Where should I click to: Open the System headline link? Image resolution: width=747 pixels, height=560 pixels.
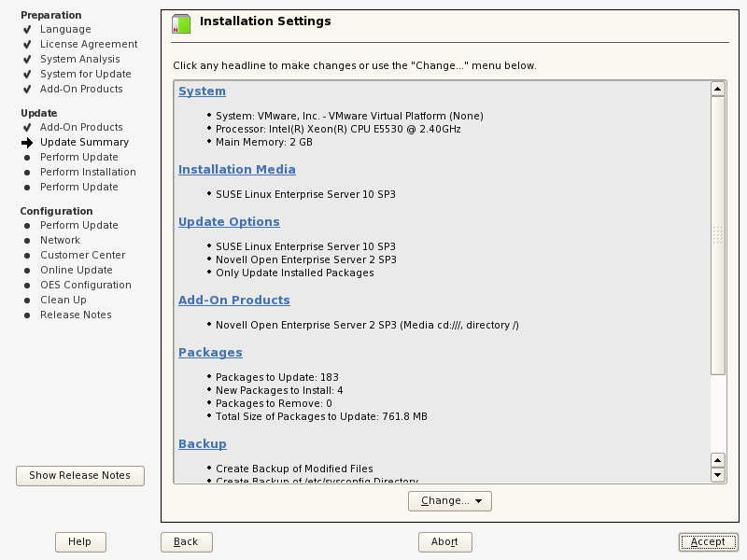click(202, 91)
